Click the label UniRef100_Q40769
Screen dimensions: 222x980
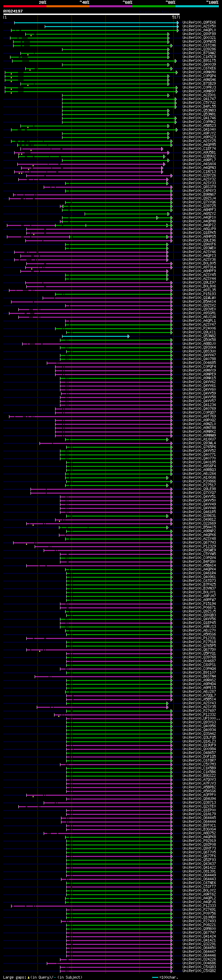[x=199, y=408]
